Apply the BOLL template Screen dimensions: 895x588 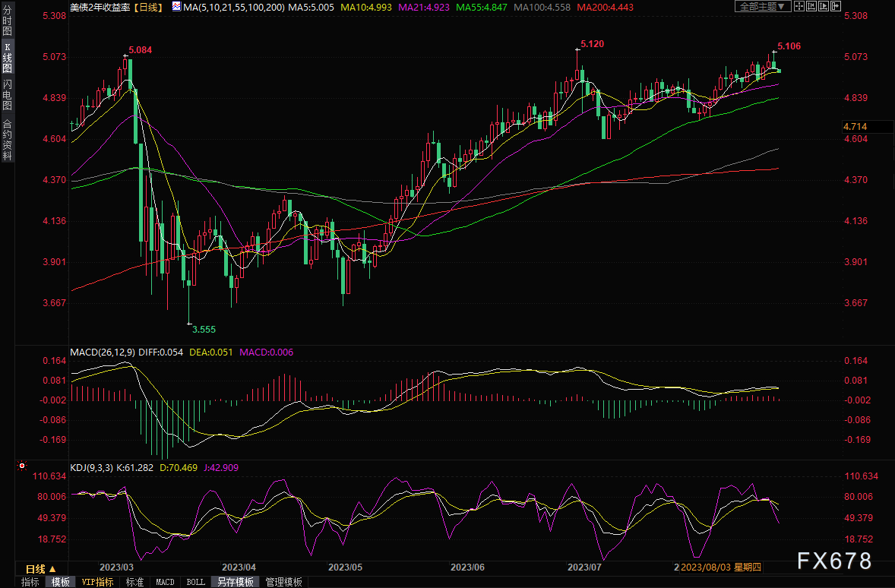coord(195,582)
